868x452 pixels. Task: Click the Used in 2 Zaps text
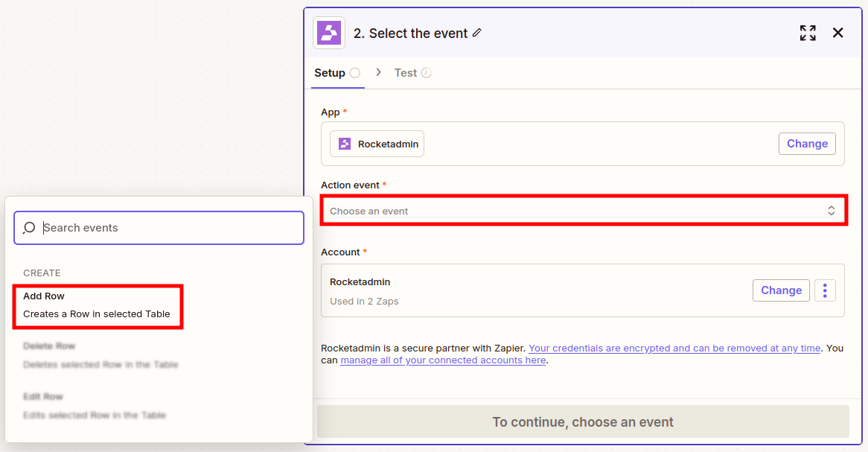[x=364, y=302]
